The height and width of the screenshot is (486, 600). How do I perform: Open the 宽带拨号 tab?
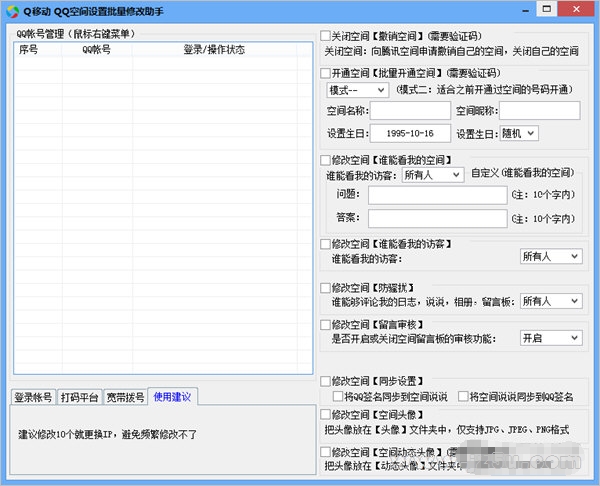coord(126,397)
